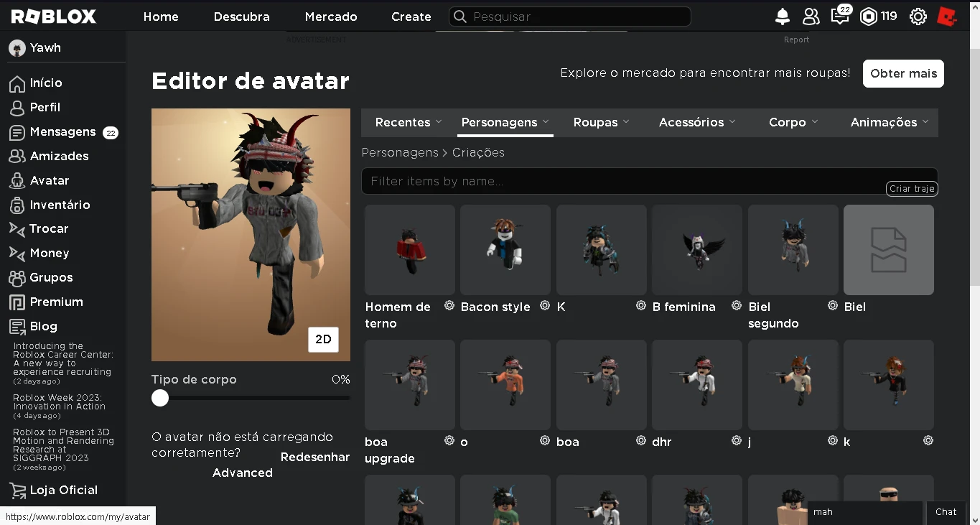Open Avatar icon in sidebar
This screenshot has width=980, height=525.
click(17, 181)
